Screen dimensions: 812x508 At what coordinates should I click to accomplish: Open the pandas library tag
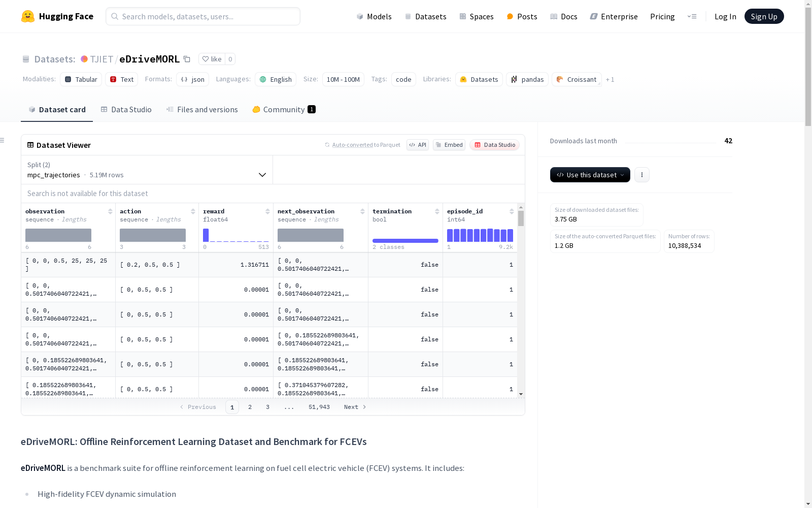tap(527, 79)
